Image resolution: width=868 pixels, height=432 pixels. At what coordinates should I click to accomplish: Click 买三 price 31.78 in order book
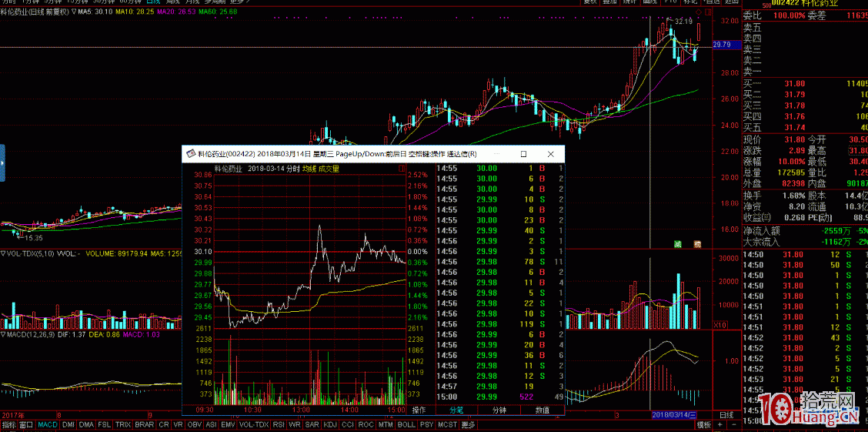795,105
